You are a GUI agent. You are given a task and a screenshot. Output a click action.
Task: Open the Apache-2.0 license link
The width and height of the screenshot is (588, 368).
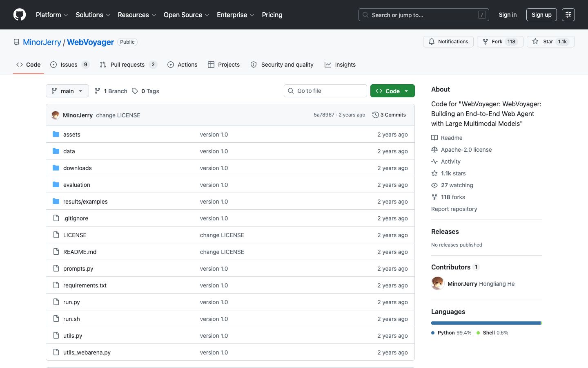(461, 150)
